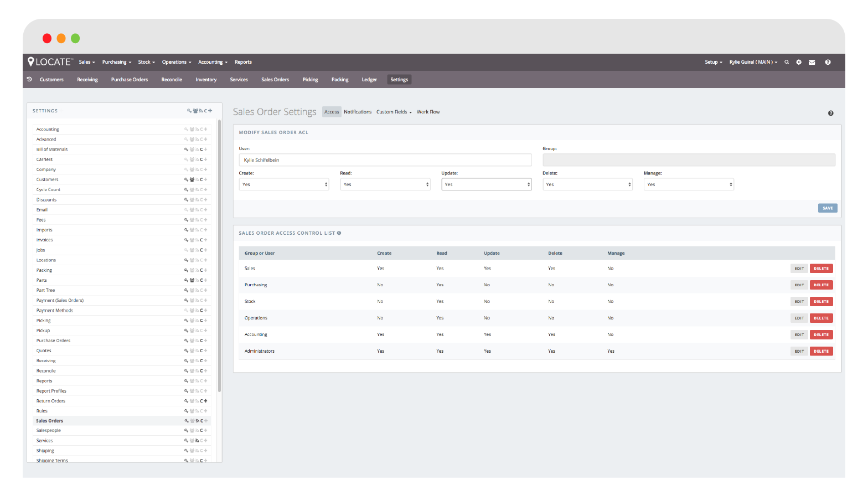The height and width of the screenshot is (495, 868).
Task: Click the C icon on Payment Methods row
Action: coord(201,311)
